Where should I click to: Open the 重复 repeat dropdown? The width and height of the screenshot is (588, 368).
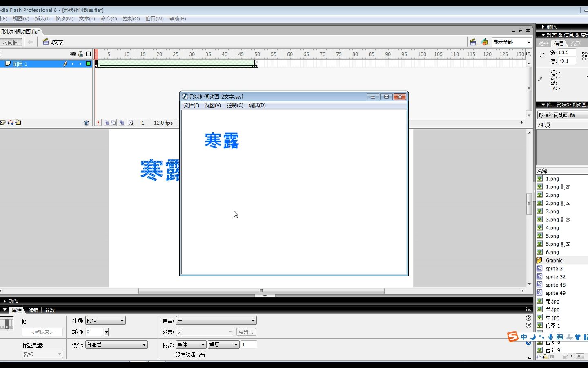click(223, 345)
